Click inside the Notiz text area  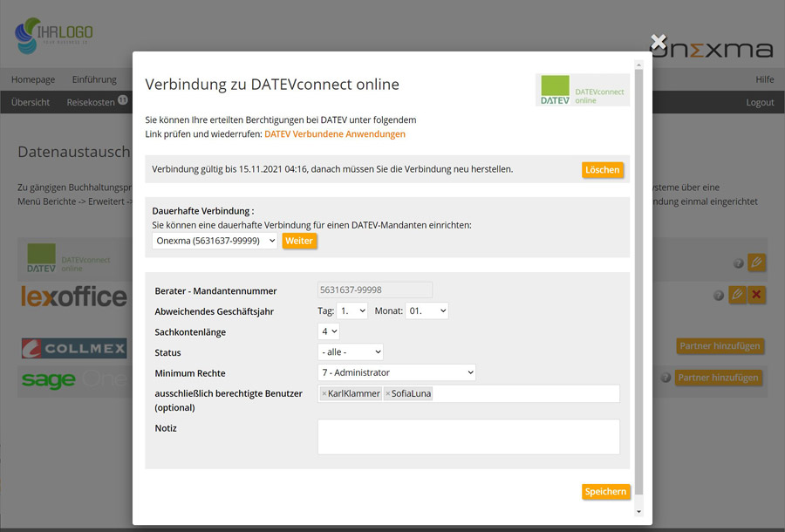[x=468, y=436]
